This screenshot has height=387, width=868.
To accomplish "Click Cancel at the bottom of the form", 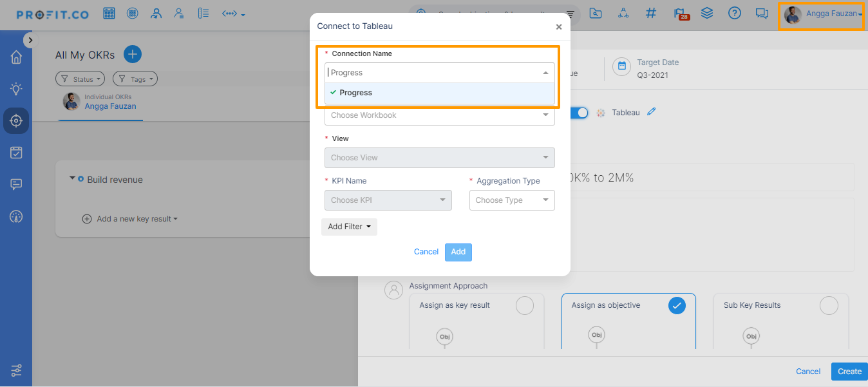I will pyautogui.click(x=808, y=372).
